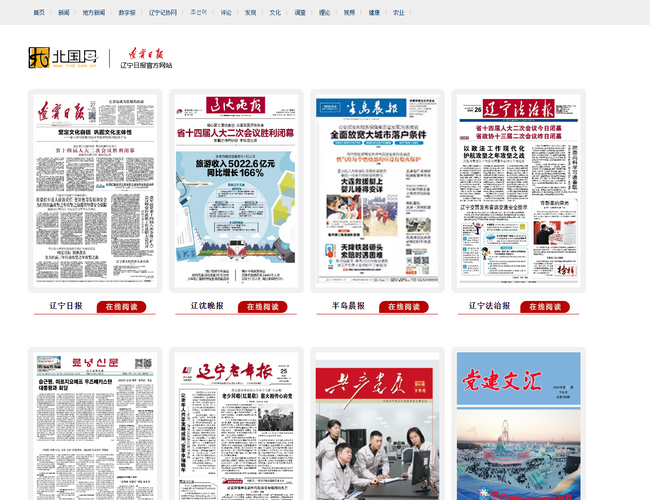The width and height of the screenshot is (650, 500).
Task: Click the red 辽宁日报 calligraphy logo
Action: tap(146, 54)
